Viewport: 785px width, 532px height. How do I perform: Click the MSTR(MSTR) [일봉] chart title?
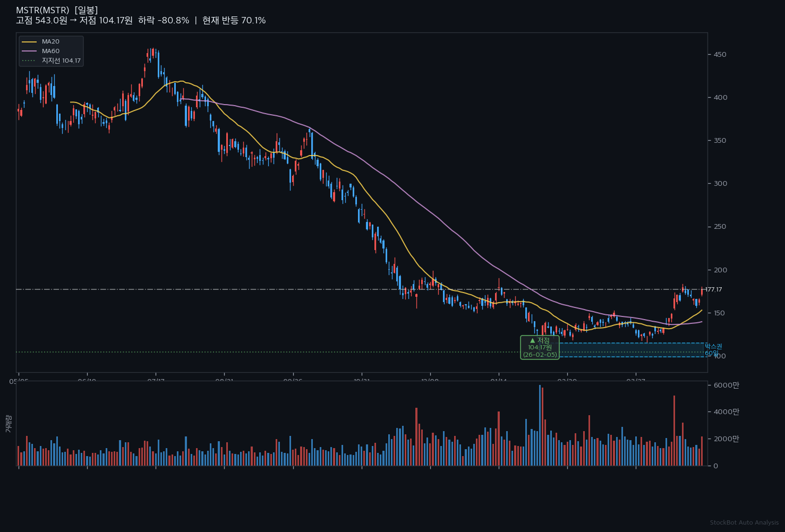coord(57,10)
